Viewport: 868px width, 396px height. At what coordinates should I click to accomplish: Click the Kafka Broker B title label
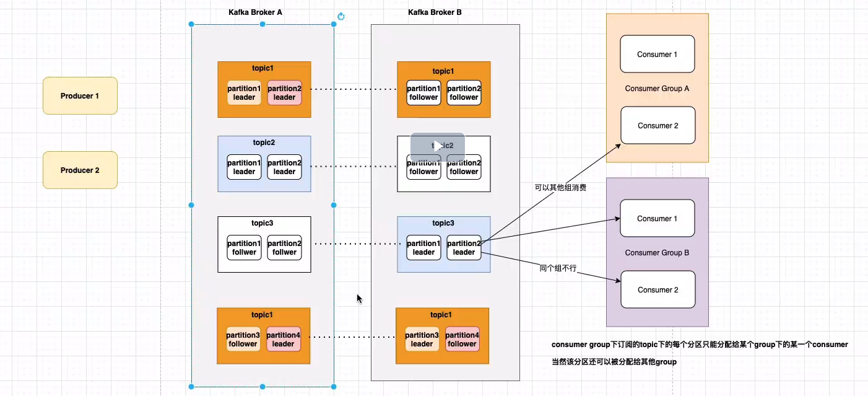click(435, 12)
